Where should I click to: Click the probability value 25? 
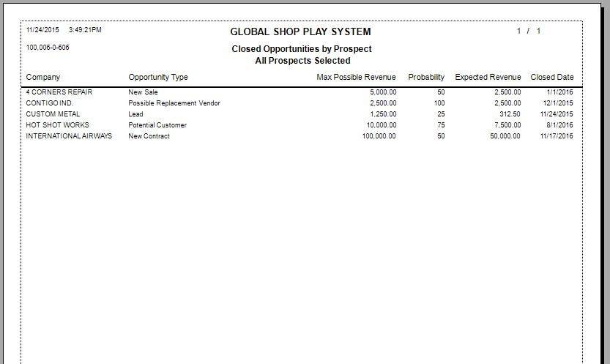pos(441,114)
